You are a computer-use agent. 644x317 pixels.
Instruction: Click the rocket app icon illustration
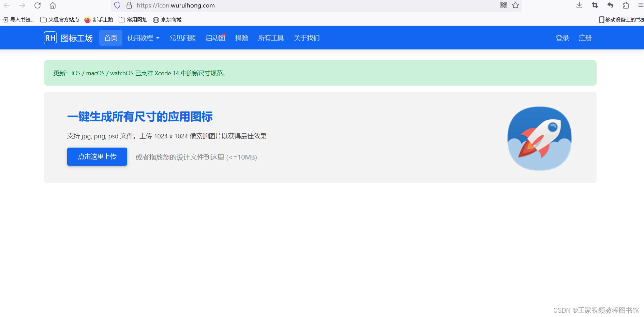pos(539,138)
